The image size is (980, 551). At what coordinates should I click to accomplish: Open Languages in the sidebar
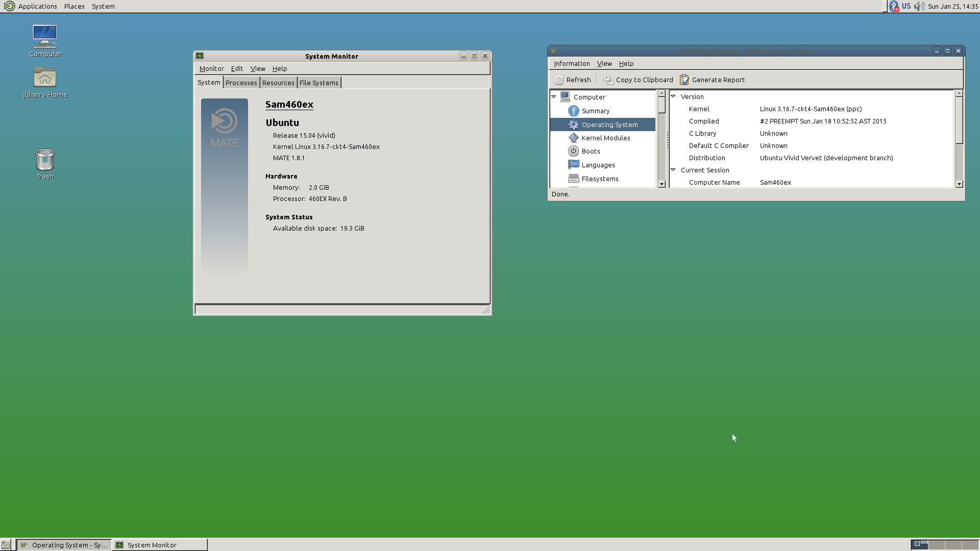click(x=598, y=165)
